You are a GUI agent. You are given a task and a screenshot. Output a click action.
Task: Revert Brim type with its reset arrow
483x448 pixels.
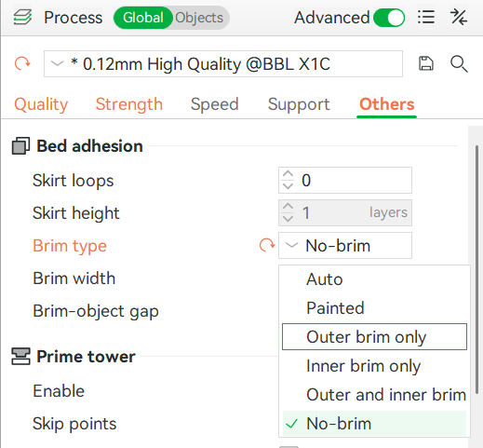267,245
